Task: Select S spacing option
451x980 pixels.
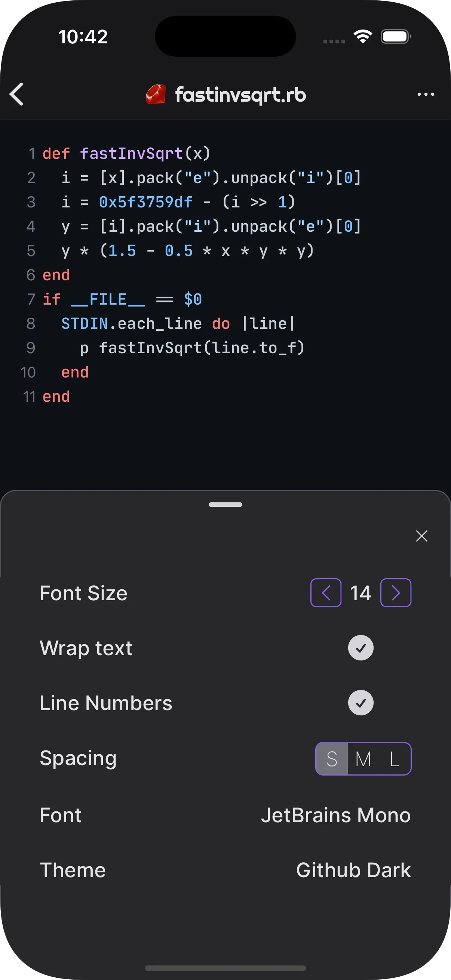Action: click(332, 759)
